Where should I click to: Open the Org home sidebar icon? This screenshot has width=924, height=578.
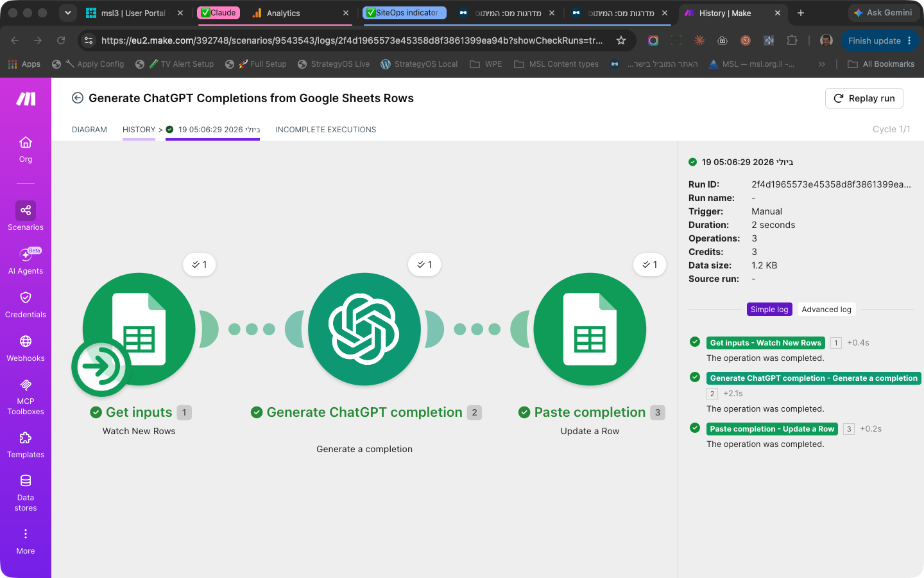pyautogui.click(x=26, y=149)
